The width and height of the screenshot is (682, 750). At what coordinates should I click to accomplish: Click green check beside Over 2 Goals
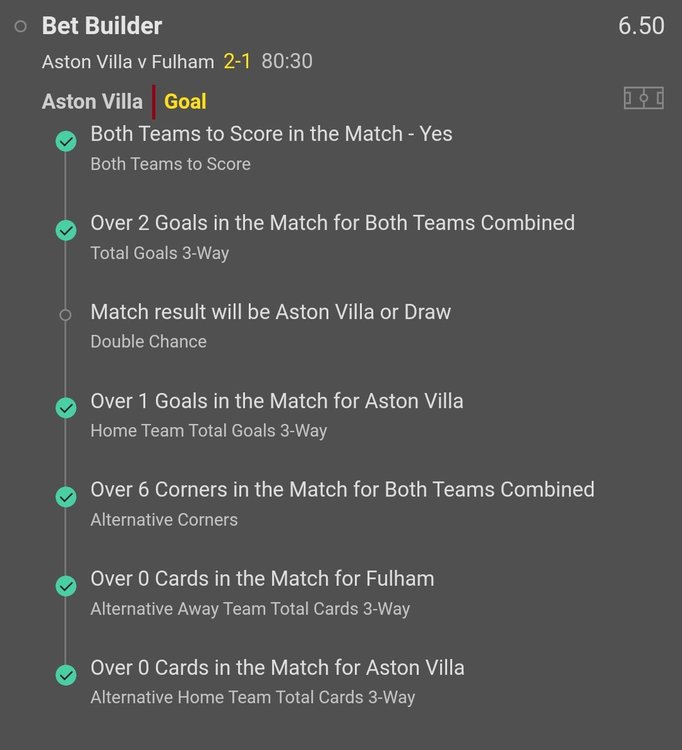[66, 231]
